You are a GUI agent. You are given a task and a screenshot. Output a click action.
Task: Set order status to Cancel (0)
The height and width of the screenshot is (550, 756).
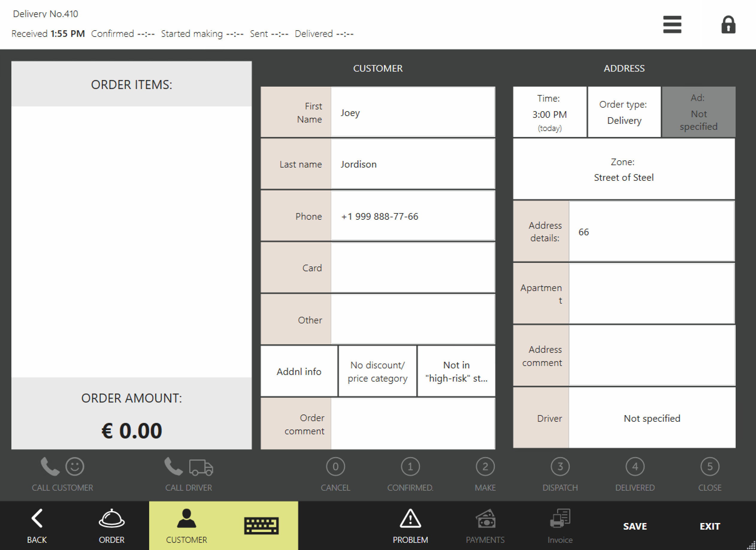click(335, 466)
